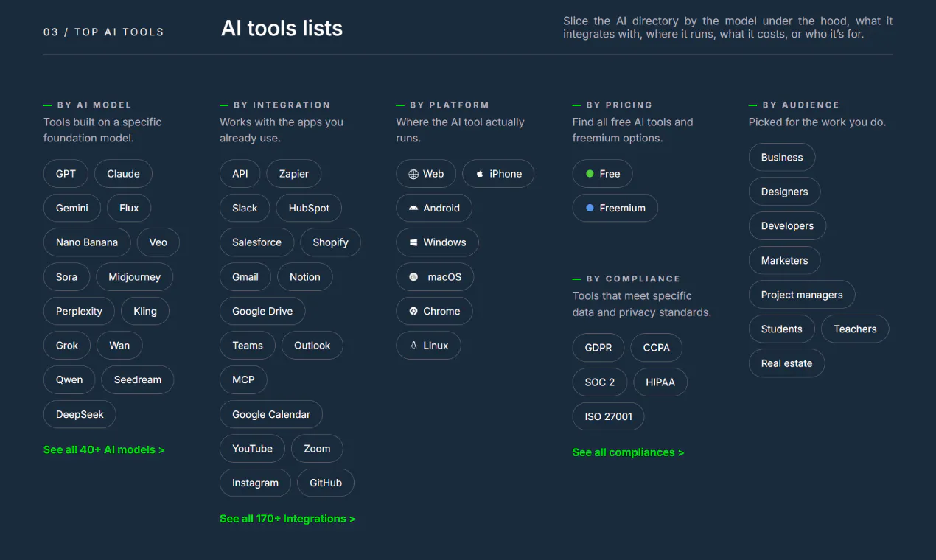Image resolution: width=936 pixels, height=560 pixels.
Task: Click the Windows logo icon
Action: pyautogui.click(x=413, y=242)
